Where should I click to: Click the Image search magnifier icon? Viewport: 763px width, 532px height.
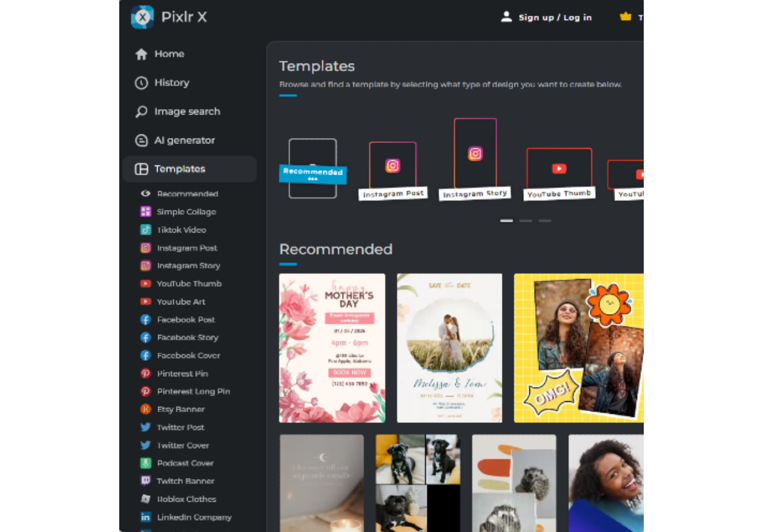click(x=141, y=112)
